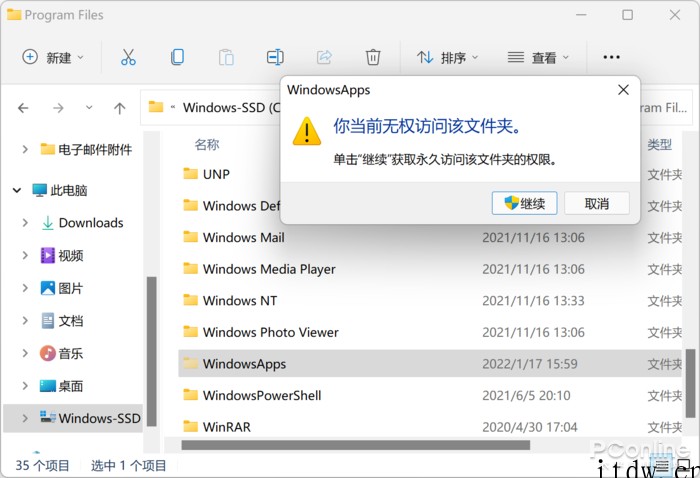Select the Windows Def folder name
Screen dimensions: 700x478
click(x=241, y=206)
